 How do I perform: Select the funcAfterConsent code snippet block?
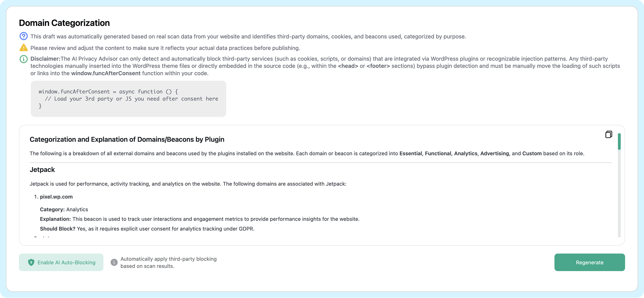[128, 99]
